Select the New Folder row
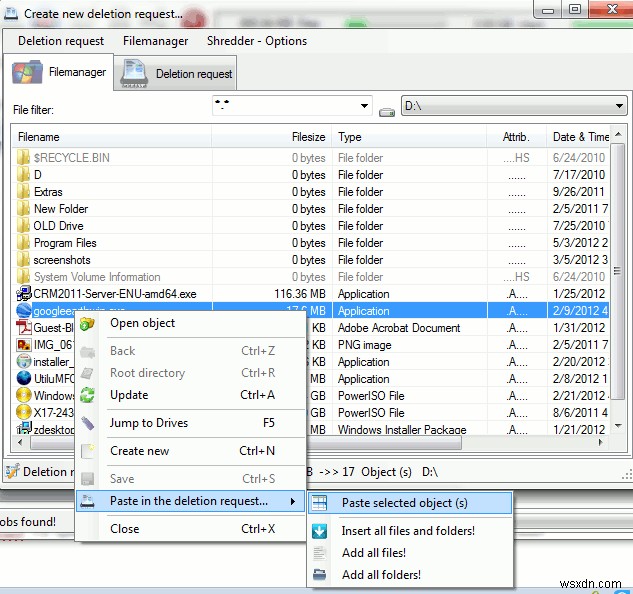Screen dimensions: 633x594 click(x=310, y=209)
